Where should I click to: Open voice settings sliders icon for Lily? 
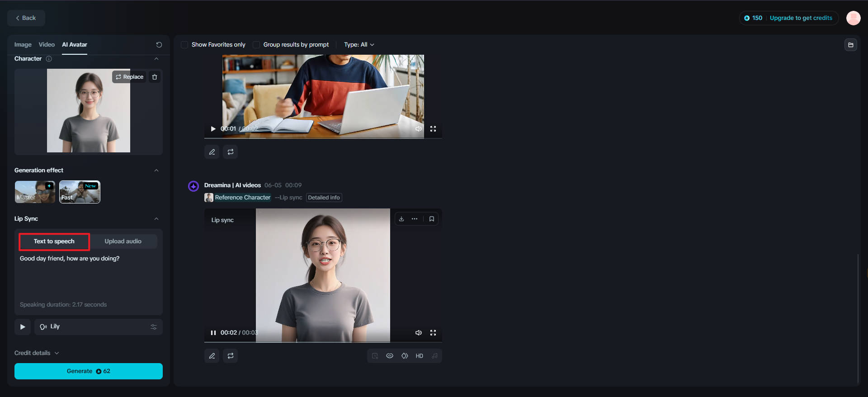point(154,327)
